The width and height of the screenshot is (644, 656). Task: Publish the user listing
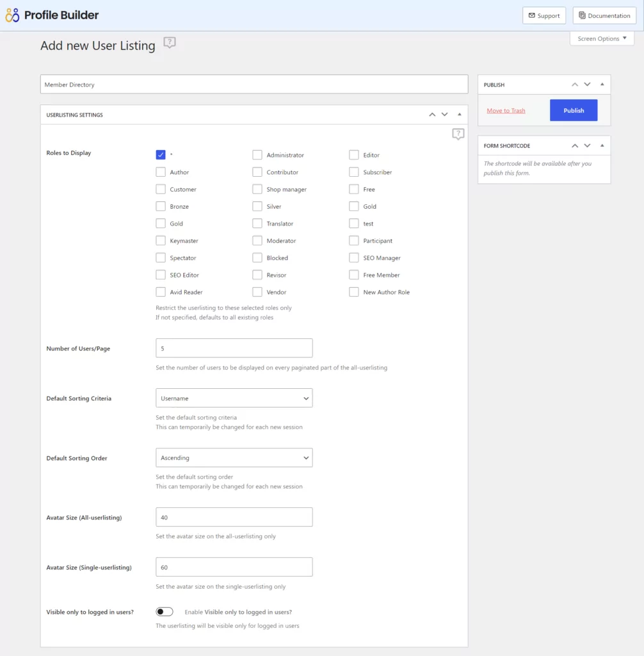click(574, 110)
